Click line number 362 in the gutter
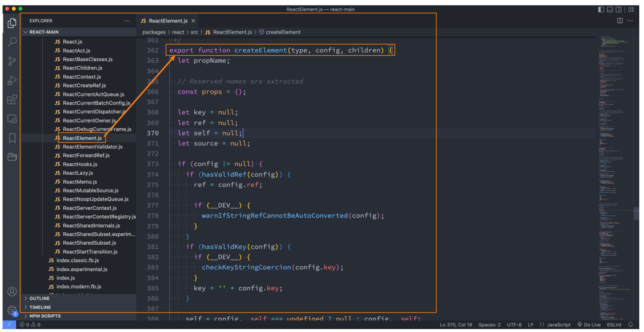The height and width of the screenshot is (332, 644). [153, 50]
